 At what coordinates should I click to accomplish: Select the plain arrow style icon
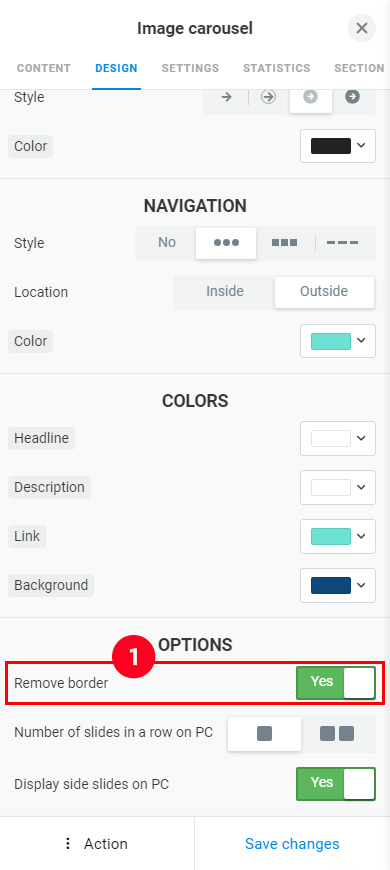tap(226, 97)
